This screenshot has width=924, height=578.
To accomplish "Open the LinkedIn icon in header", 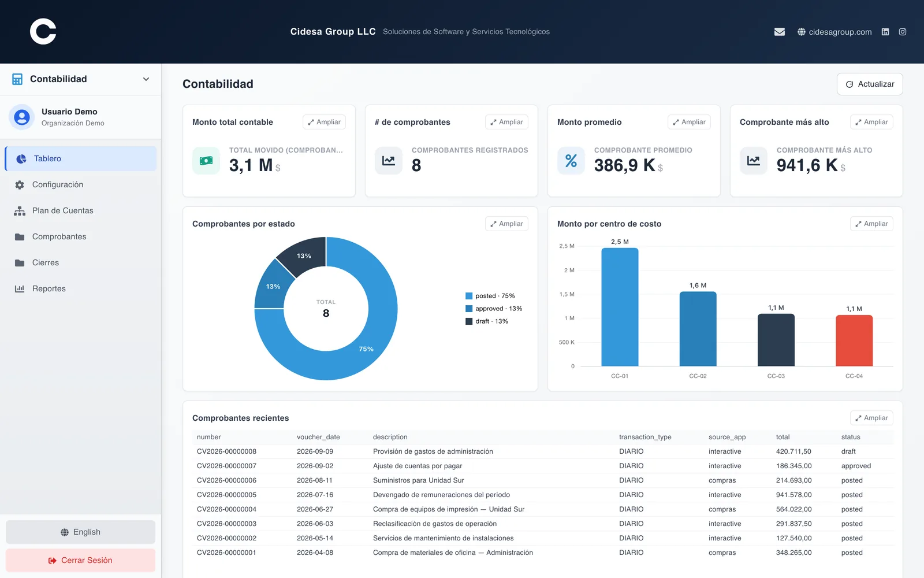I will click(885, 32).
